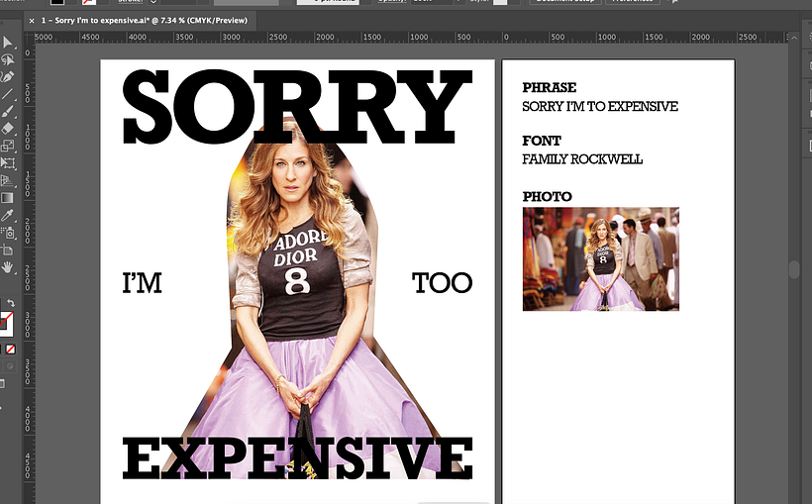Select the EXPENSIVE text at the artboard bottom

tap(296, 456)
